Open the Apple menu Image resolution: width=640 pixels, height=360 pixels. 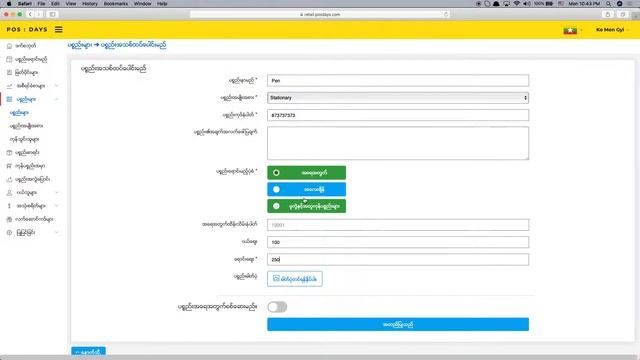point(9,4)
